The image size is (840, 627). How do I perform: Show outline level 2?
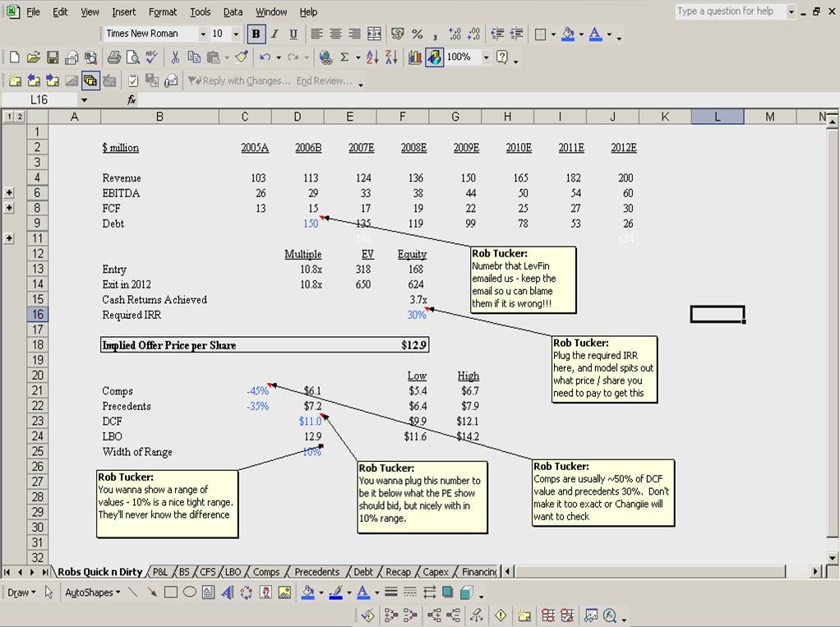click(19, 116)
